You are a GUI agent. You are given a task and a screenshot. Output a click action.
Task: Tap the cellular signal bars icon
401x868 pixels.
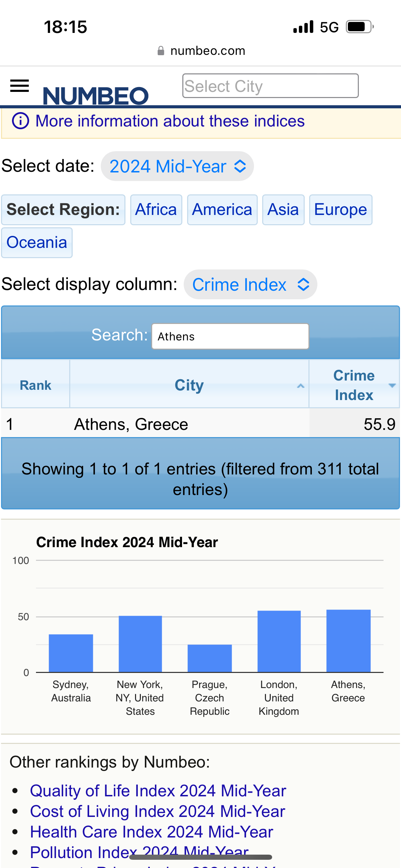[x=303, y=27]
